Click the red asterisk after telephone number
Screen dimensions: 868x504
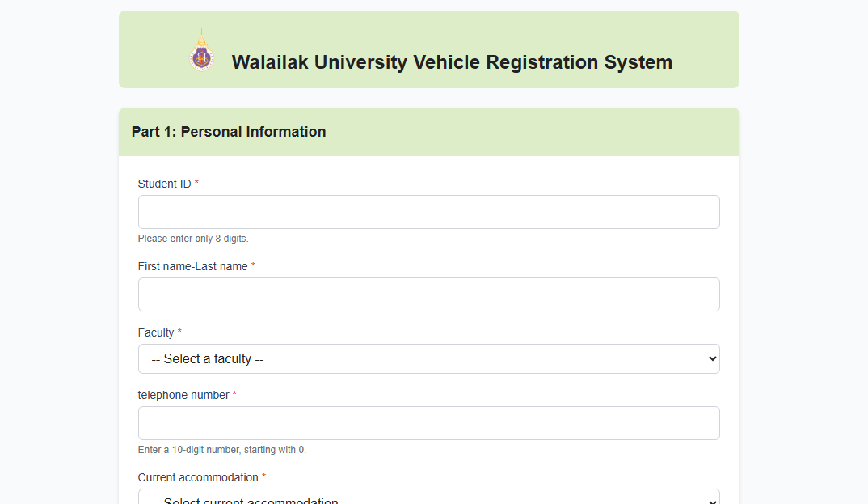(x=234, y=395)
